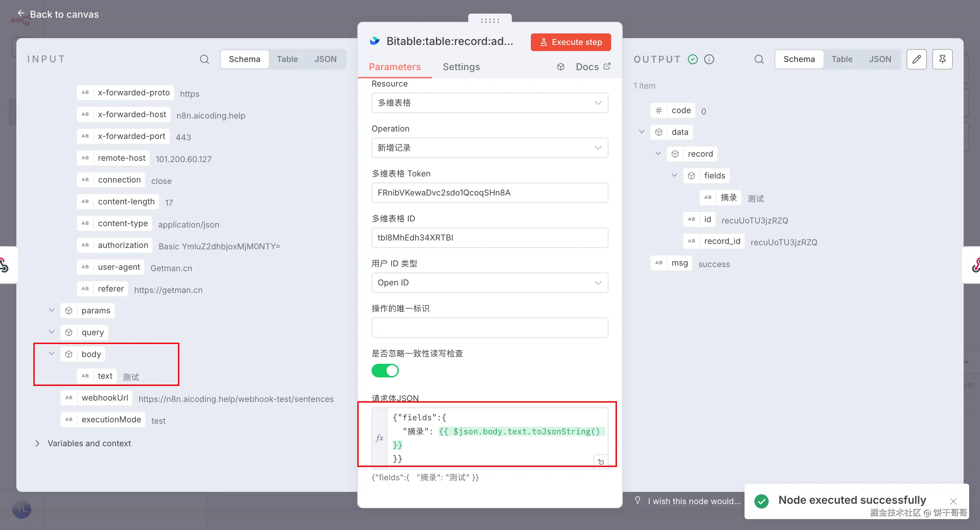The width and height of the screenshot is (980, 530).
Task: Open the Resource dropdown 多维表格
Action: click(489, 103)
